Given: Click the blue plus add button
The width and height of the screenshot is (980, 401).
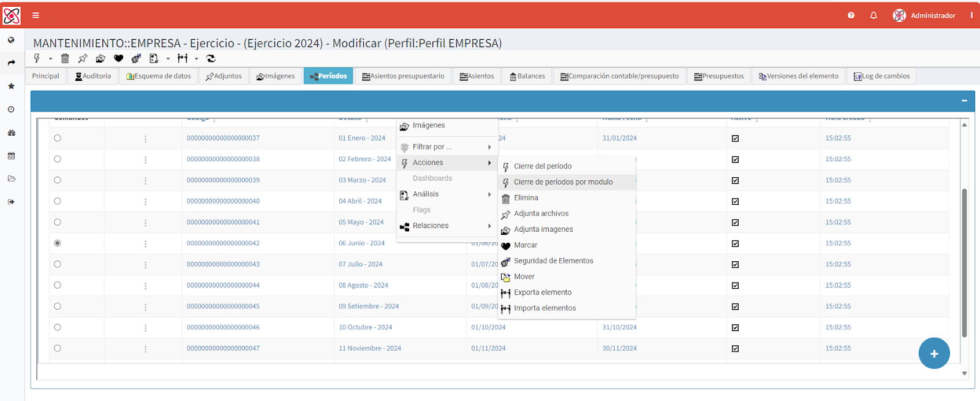Looking at the screenshot, I should point(934,353).
